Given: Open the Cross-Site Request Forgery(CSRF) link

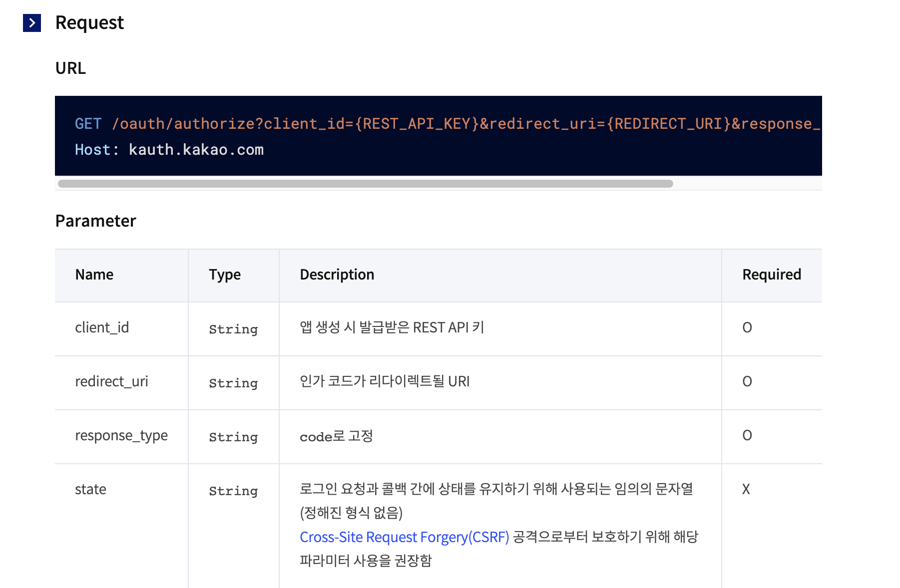Looking at the screenshot, I should pos(404,537).
